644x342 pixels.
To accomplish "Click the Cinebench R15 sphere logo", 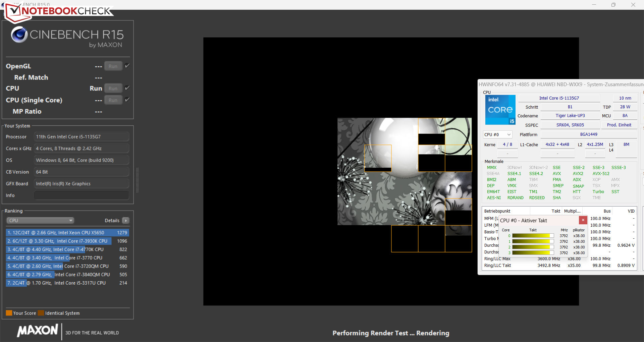I will tap(19, 35).
